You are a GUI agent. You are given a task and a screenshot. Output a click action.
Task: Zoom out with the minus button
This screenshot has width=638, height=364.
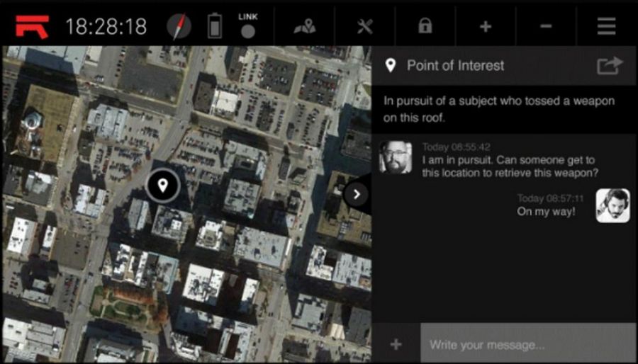(x=546, y=27)
